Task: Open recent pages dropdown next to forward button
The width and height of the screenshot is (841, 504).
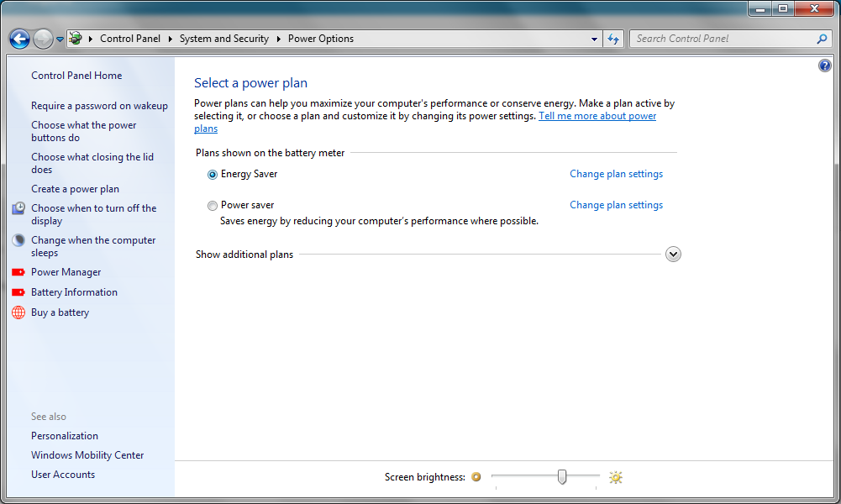Action: tap(60, 39)
